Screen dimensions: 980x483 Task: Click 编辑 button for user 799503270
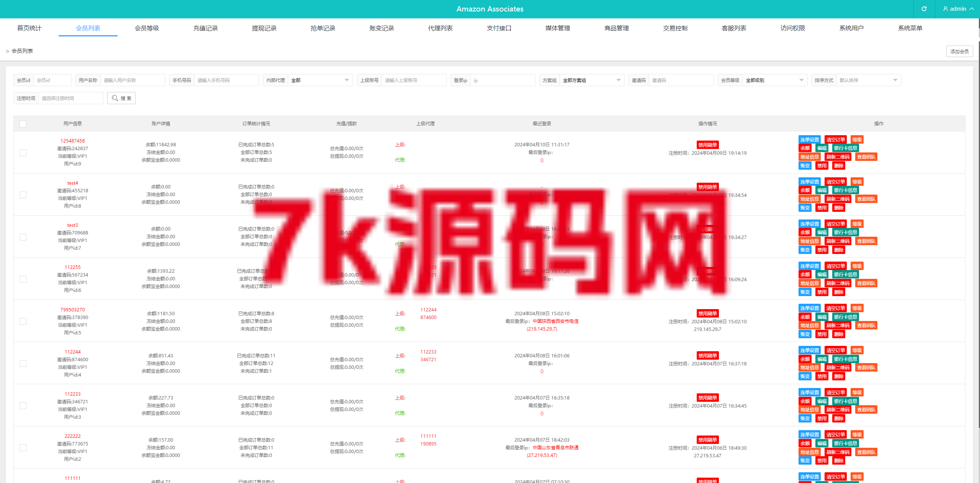822,317
